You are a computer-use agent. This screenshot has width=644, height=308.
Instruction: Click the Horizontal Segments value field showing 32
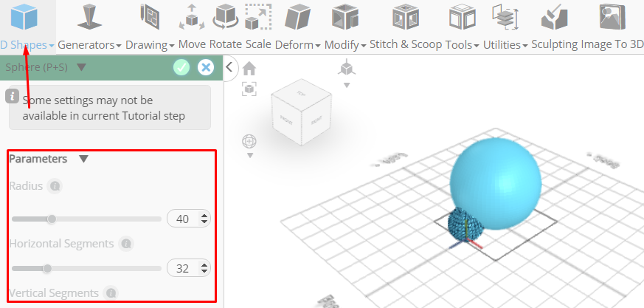189,269
